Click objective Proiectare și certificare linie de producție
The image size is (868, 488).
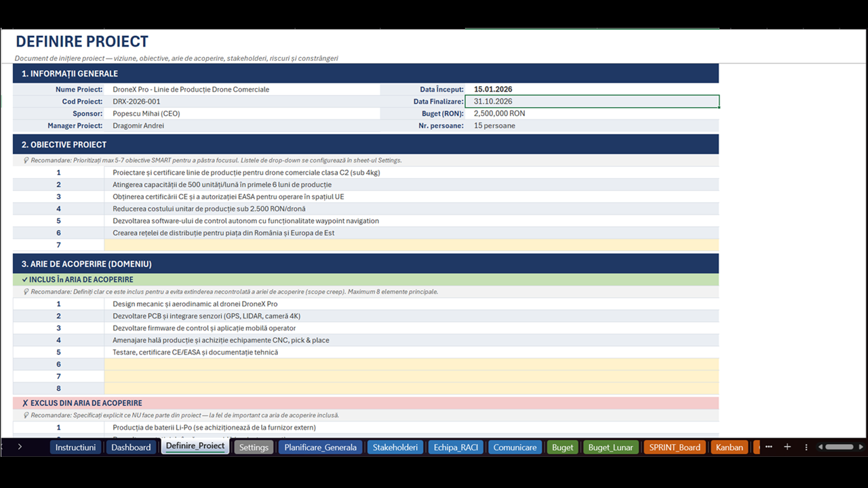(412, 172)
